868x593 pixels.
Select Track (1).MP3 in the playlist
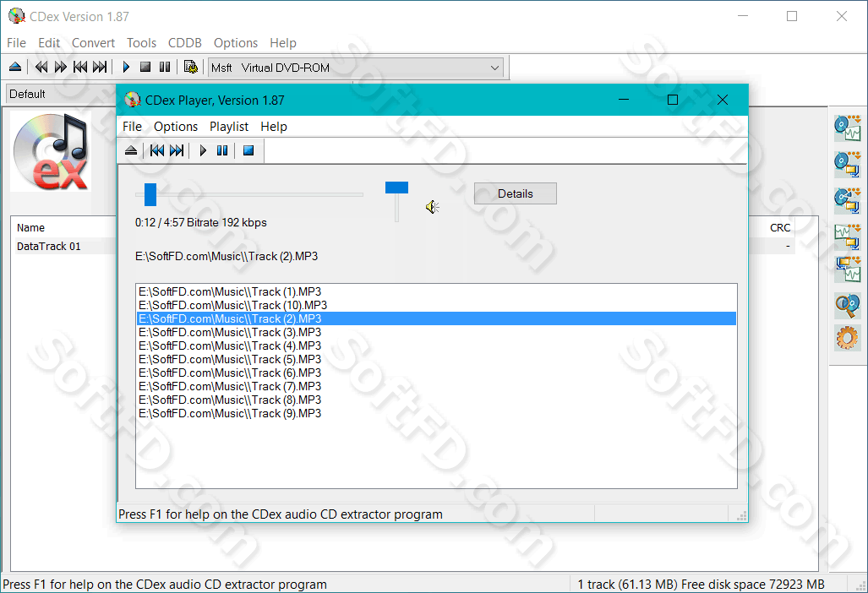[x=436, y=291]
